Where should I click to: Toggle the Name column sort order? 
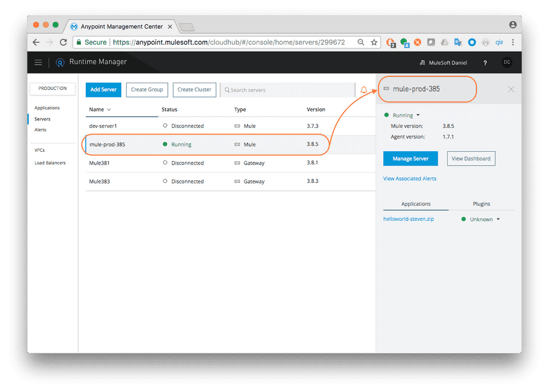pyautogui.click(x=100, y=109)
